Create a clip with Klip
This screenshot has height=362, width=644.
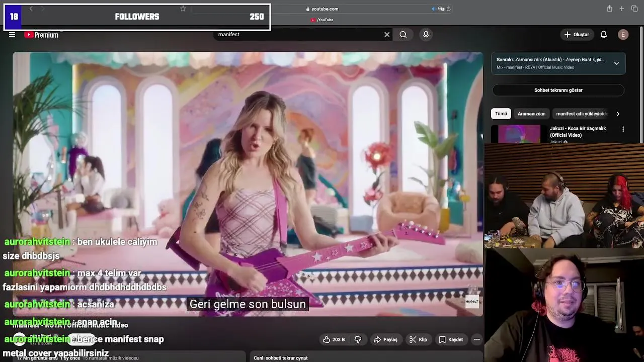418,339
